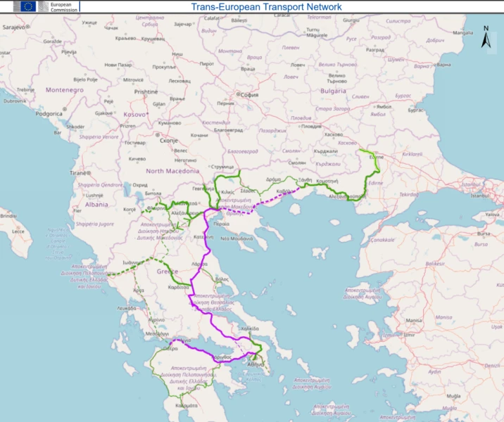Select the Λευκάδα label

126,308
